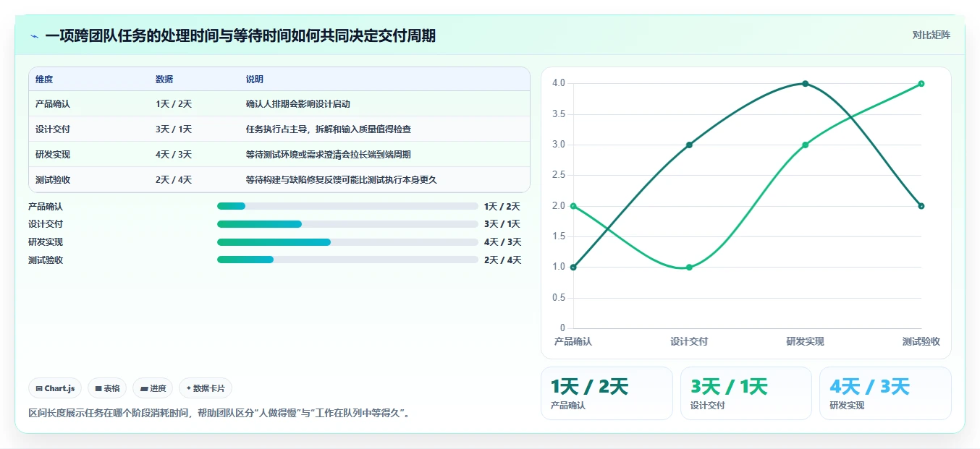
Task: Click table value 1天 / 2天
Action: [x=174, y=104]
